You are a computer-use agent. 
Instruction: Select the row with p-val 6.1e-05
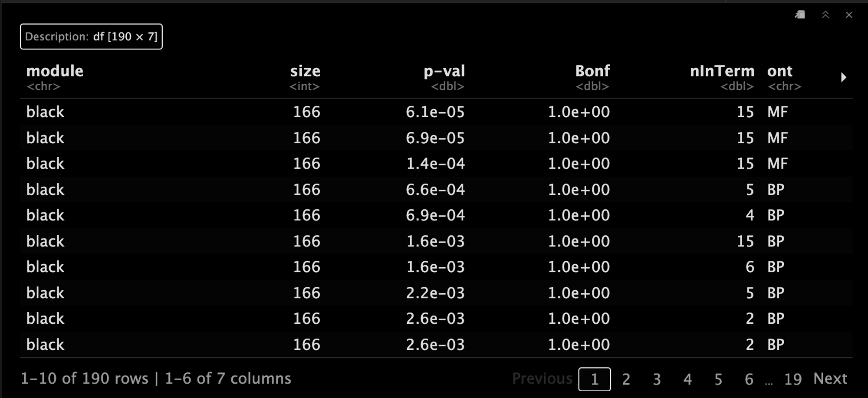436,112
